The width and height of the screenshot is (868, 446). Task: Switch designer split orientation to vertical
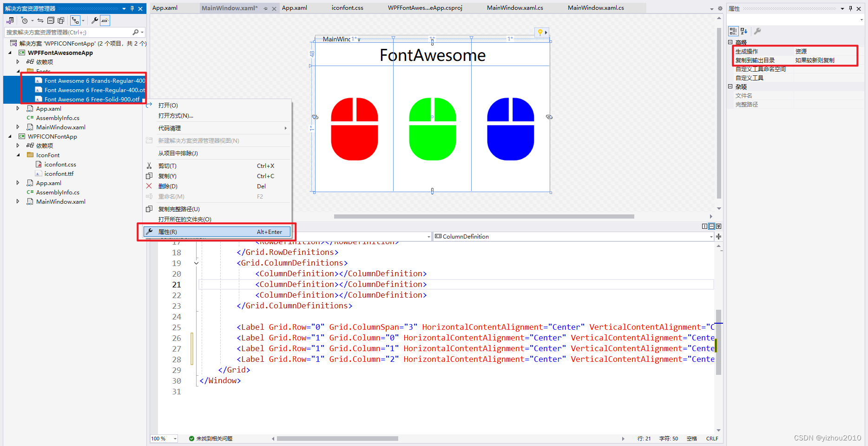(704, 226)
